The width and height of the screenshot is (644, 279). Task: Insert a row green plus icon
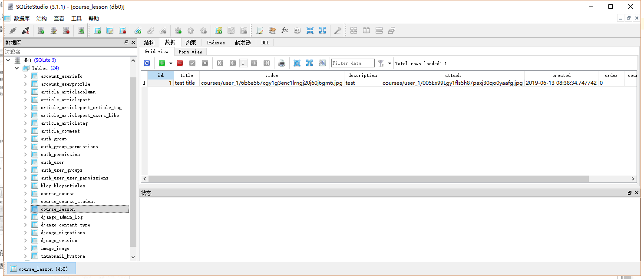tap(162, 63)
